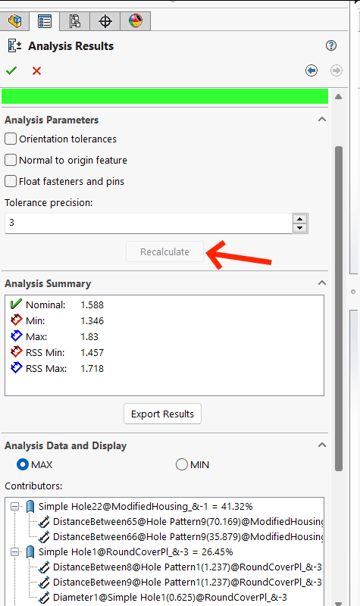Open the ConfigurationManager tab icon
This screenshot has width=360, height=606.
pos(75,21)
